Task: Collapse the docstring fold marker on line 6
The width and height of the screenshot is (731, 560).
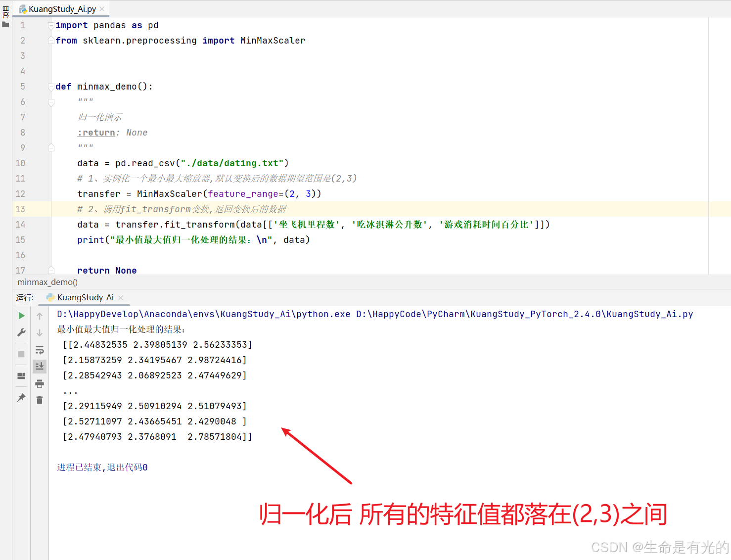Action: (x=51, y=102)
